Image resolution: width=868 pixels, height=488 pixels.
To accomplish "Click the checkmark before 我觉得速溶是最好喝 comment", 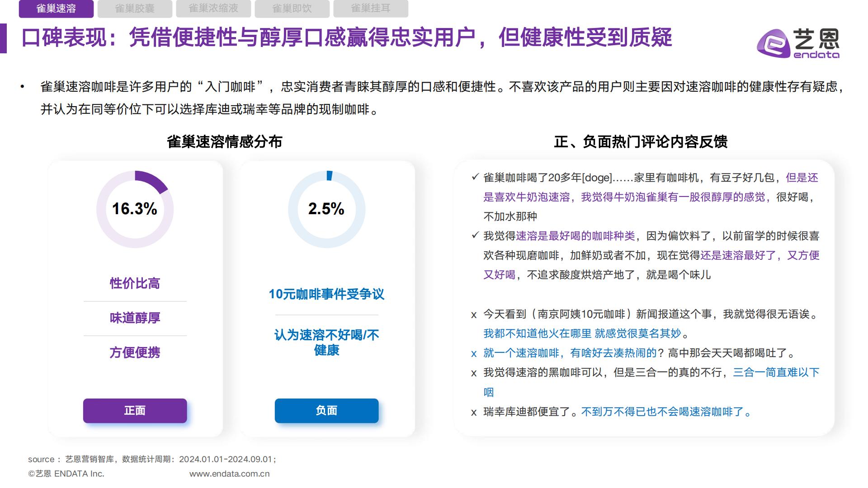I will (474, 235).
